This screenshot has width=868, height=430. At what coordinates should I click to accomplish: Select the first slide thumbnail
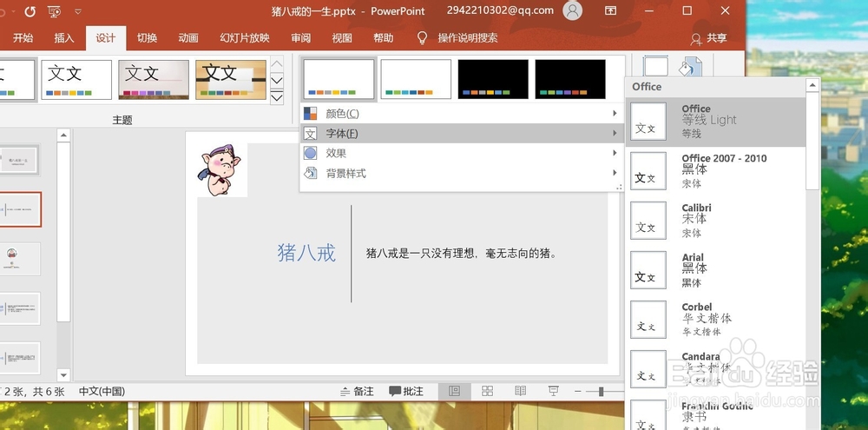19,160
